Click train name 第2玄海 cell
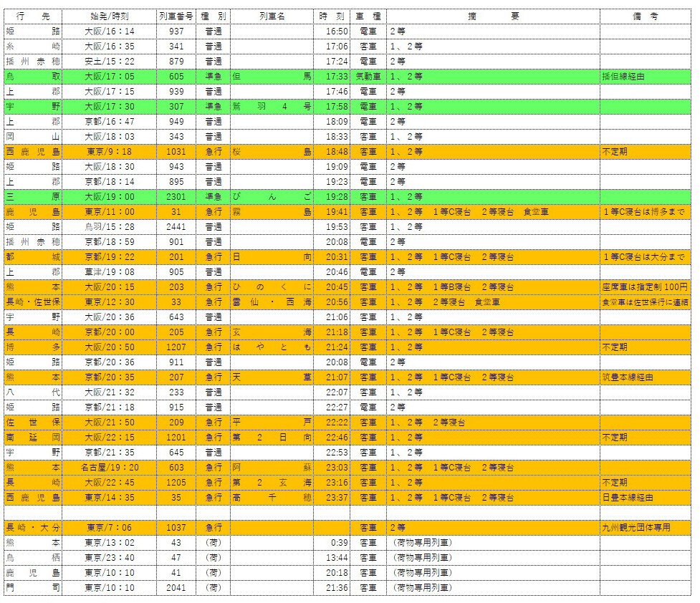The image size is (700, 603). coord(272,483)
